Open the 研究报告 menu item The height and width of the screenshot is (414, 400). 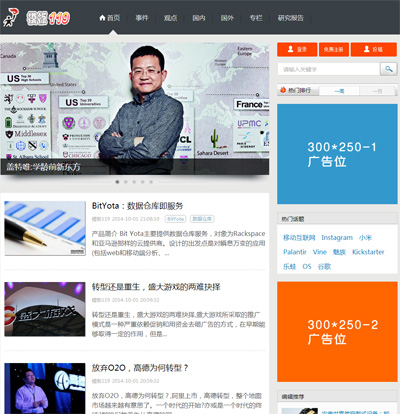(x=291, y=18)
